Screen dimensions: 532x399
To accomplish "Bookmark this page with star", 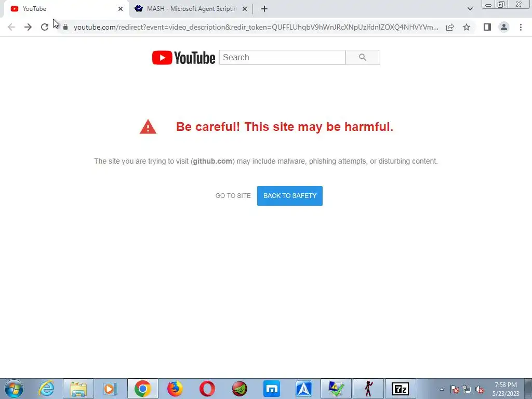I will (467, 27).
